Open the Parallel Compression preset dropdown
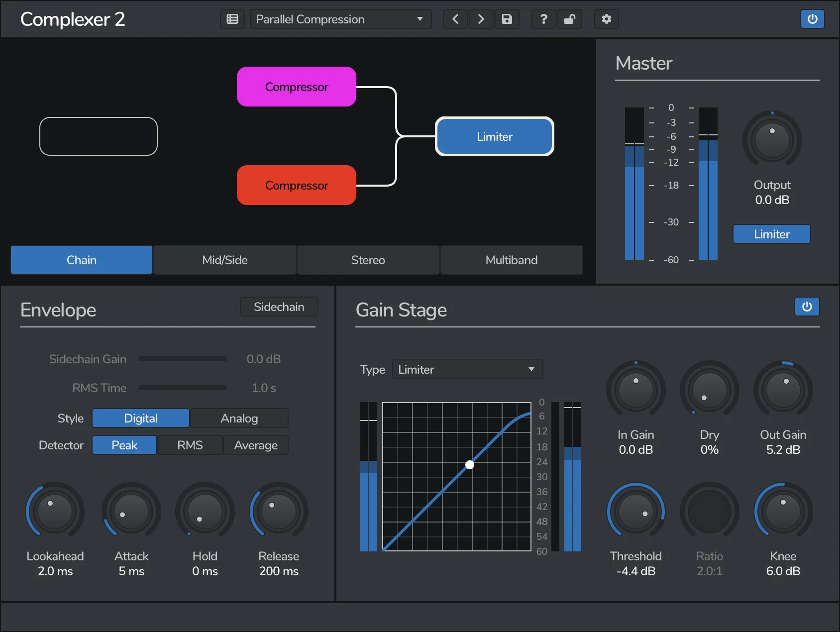Image resolution: width=840 pixels, height=632 pixels. (340, 19)
